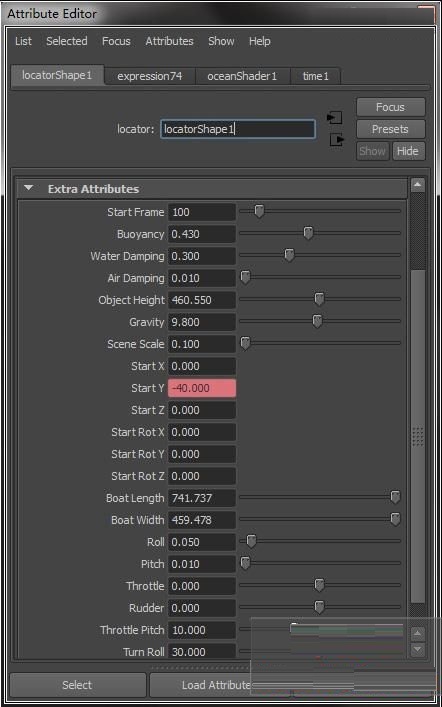Image resolution: width=442 pixels, height=707 pixels.
Task: Open the Attributes menu
Action: click(169, 41)
